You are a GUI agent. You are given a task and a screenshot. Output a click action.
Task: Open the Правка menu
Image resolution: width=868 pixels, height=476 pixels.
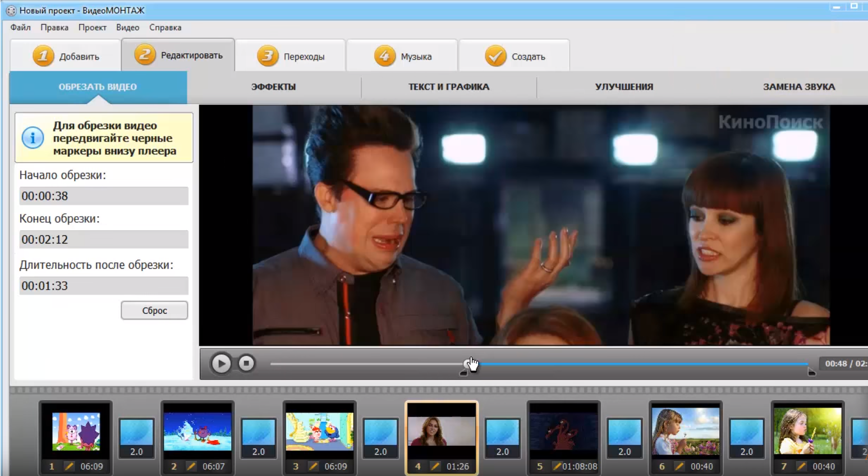tap(54, 28)
